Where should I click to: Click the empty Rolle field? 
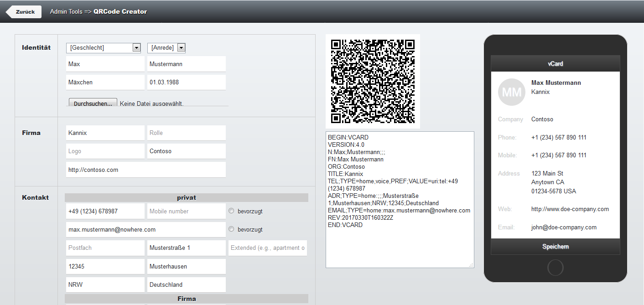187,133
